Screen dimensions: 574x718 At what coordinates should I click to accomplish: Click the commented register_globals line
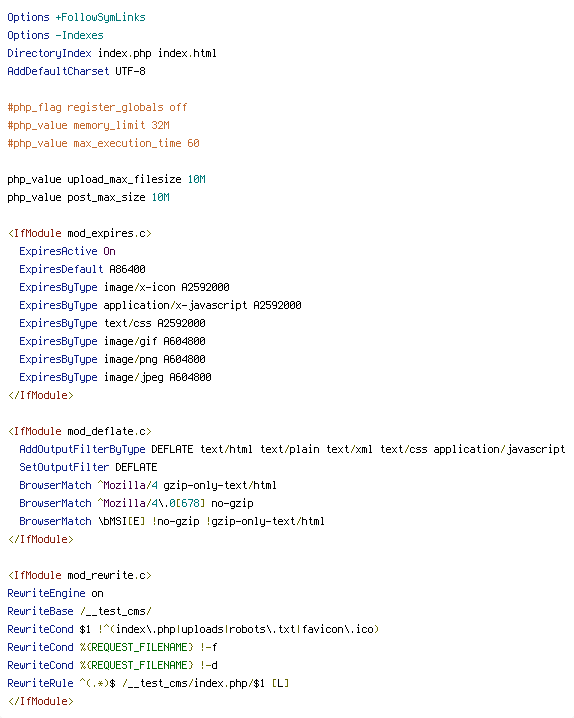pyautogui.click(x=97, y=108)
